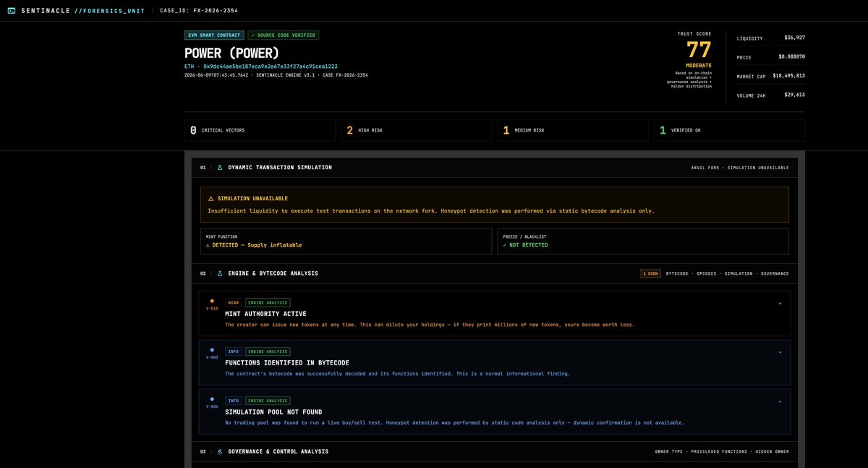Open the Dynamic Transaction Simulation section header

(x=495, y=167)
